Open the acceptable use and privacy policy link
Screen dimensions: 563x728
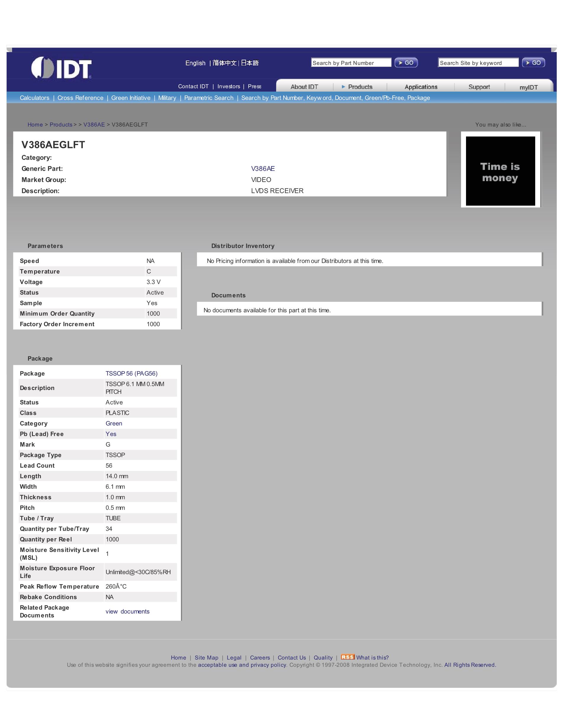pos(242,665)
